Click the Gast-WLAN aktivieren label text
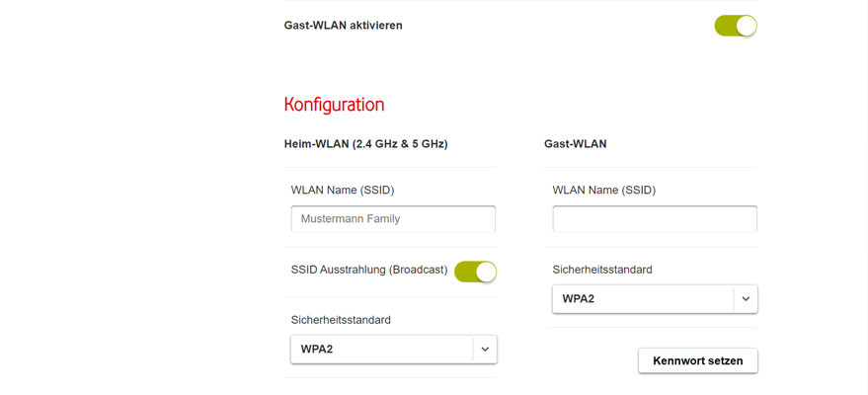This screenshot has height=395, width=868. (x=343, y=26)
